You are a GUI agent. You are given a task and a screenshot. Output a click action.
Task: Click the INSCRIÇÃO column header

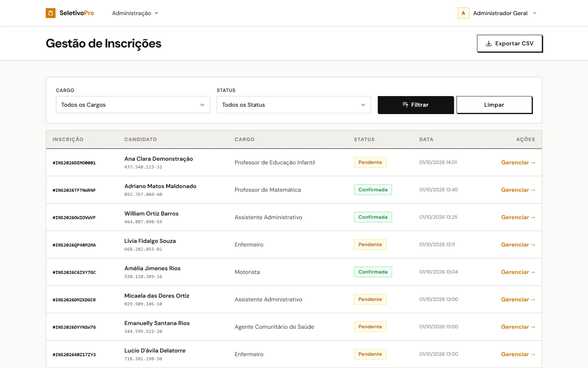[x=68, y=139]
